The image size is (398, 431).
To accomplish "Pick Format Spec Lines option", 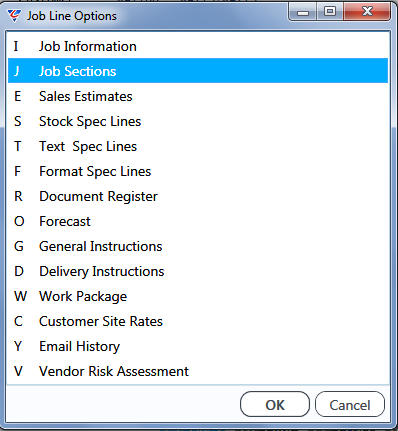I will tap(198, 171).
